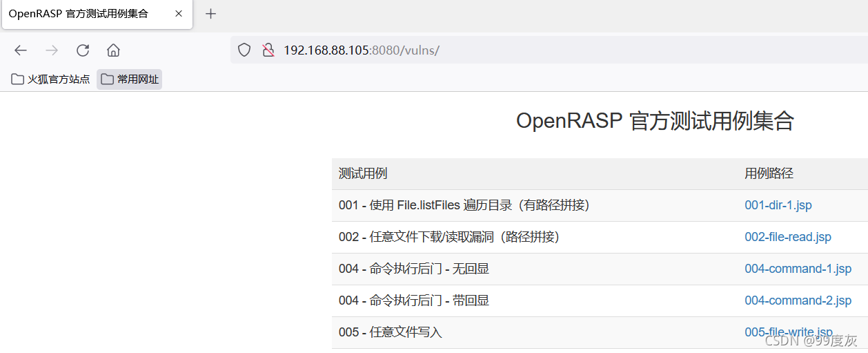Select the 002 任意文件下载/读取漏洞 row text

449,237
